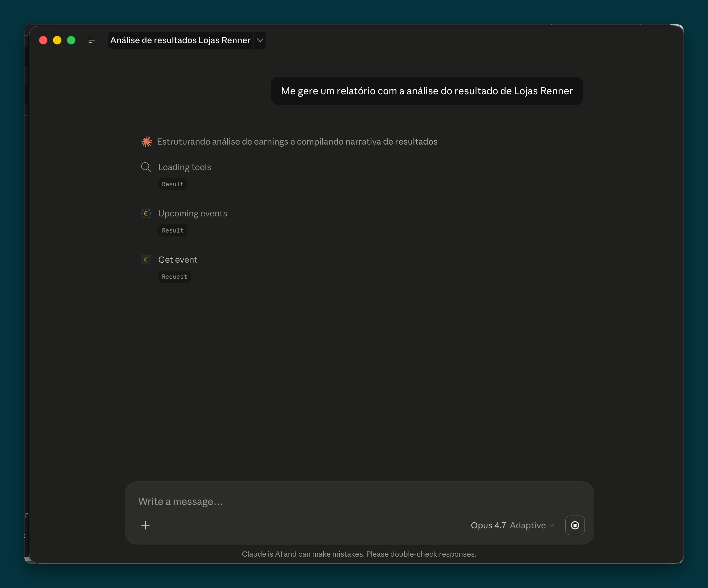Screen dimensions: 708x588
Task: Toggle the sidebar with the lines icon
Action: click(x=92, y=40)
